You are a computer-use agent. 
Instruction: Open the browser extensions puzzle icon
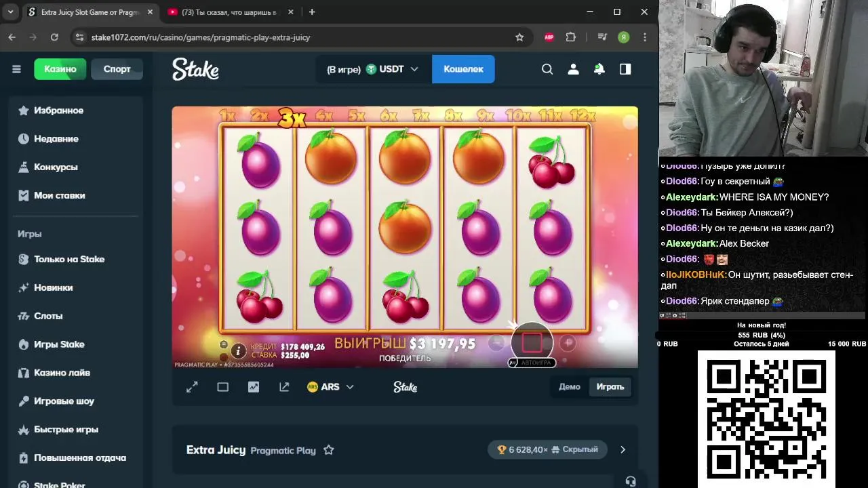[x=571, y=37]
